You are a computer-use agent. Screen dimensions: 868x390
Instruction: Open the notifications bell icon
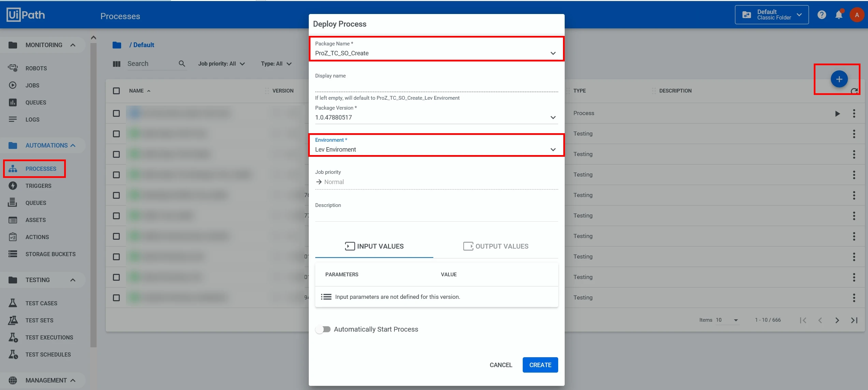point(839,15)
